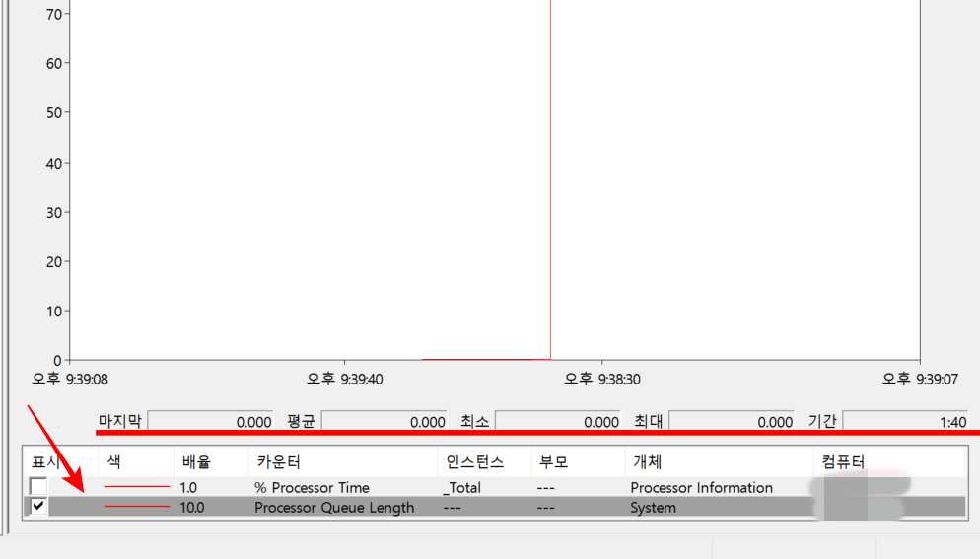Click the 기간 value field showing 1:40
Image resolution: width=980 pixels, height=559 pixels.
click(x=906, y=421)
